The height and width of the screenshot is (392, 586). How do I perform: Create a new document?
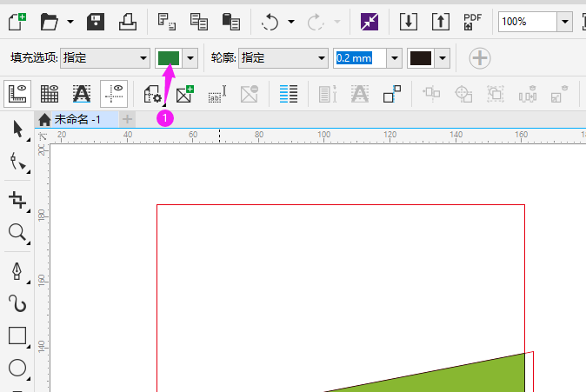click(x=17, y=22)
